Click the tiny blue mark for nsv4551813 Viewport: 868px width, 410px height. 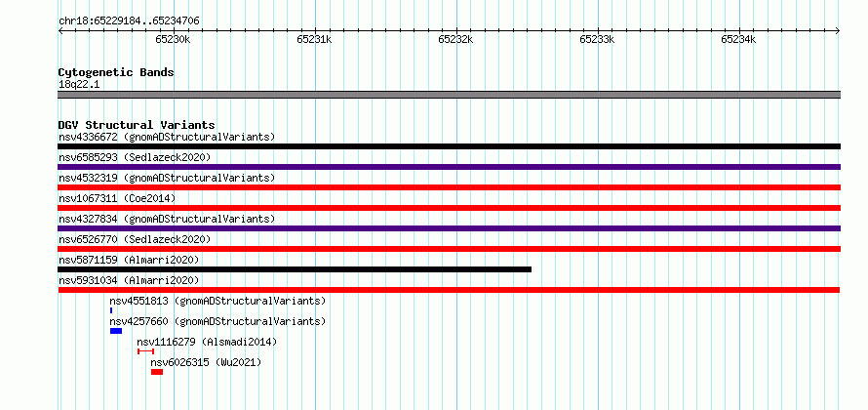[111, 310]
